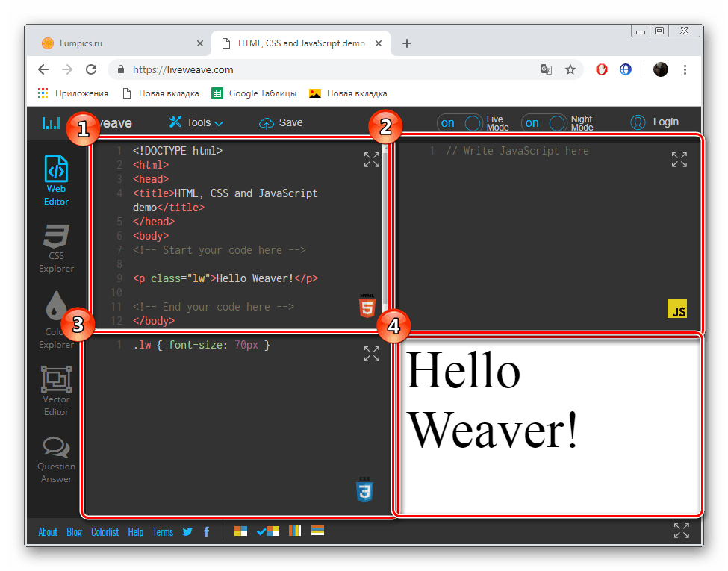This screenshot has height=571, width=728.
Task: Click the <p class="lw"> line in HTML editor
Action: (x=225, y=278)
